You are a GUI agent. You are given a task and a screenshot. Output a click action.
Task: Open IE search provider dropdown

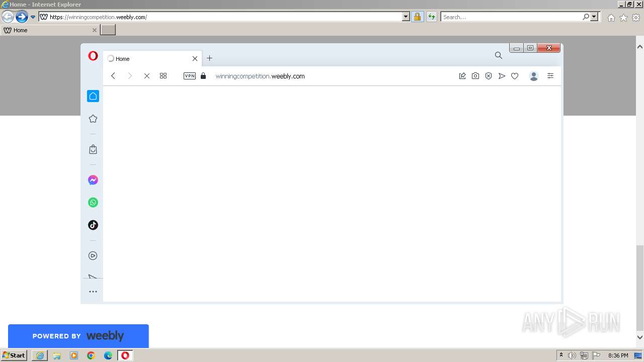pos(594,17)
